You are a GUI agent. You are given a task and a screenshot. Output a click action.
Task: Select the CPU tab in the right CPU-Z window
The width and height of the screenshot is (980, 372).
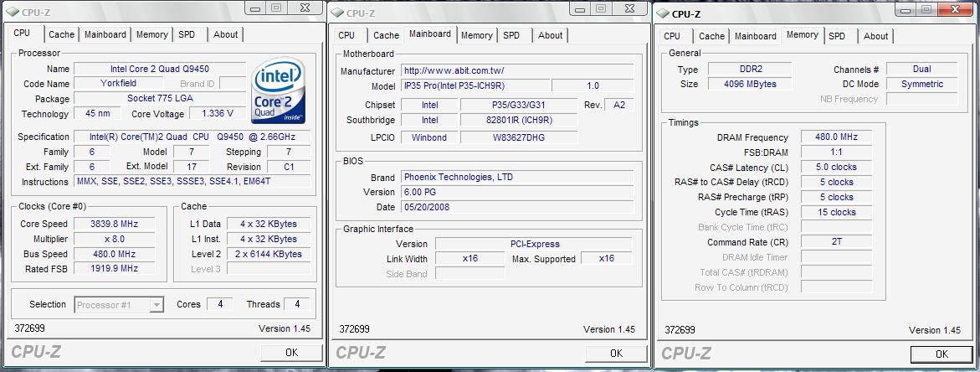tap(672, 36)
